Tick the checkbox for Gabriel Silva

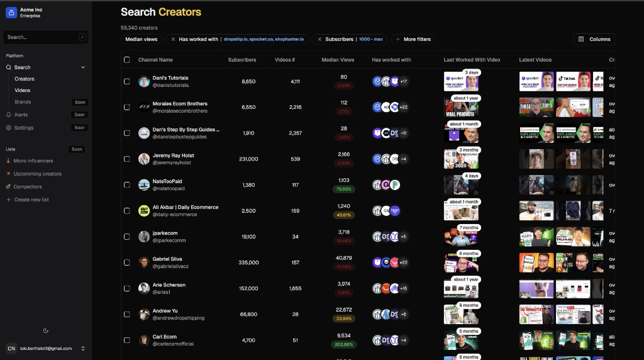(127, 262)
